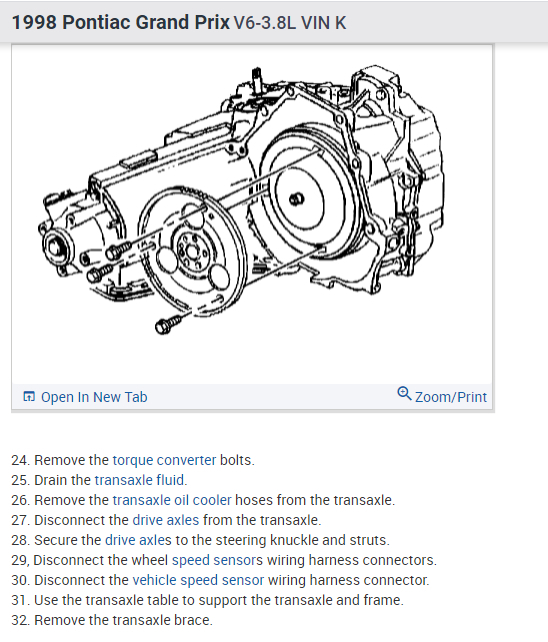Follow the vehicle speed sensor link
Screen dimensions: 548x642
[198, 580]
